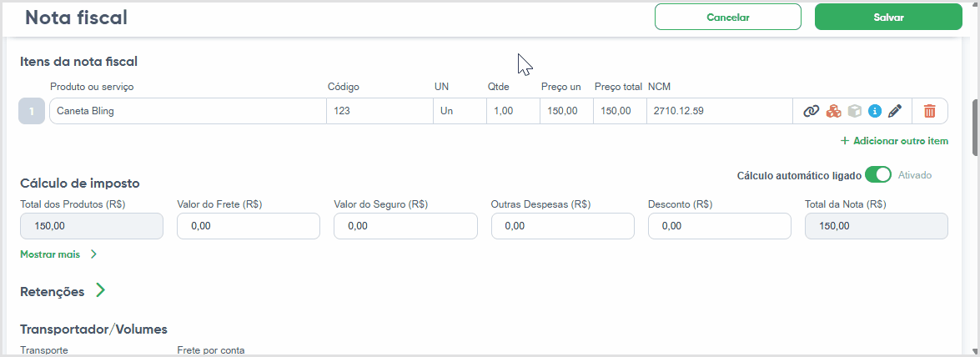Delete the item using red trash icon
The image size is (980, 357).
(x=930, y=111)
